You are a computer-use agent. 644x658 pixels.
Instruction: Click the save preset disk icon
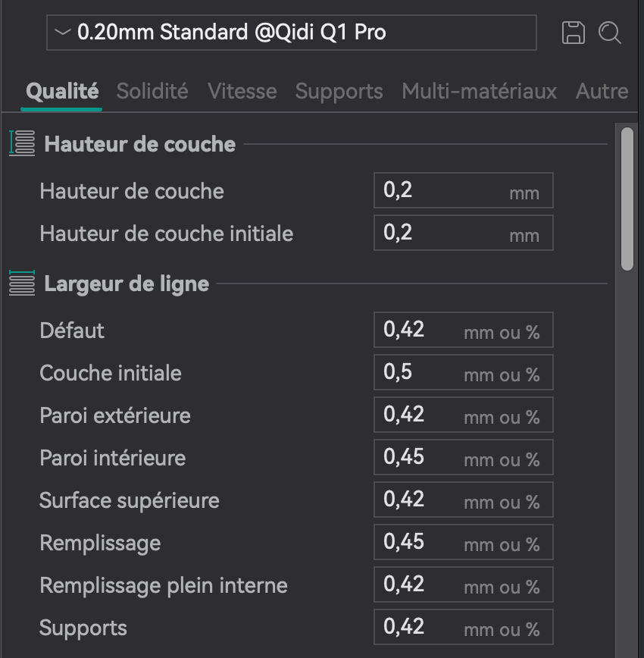coord(574,33)
